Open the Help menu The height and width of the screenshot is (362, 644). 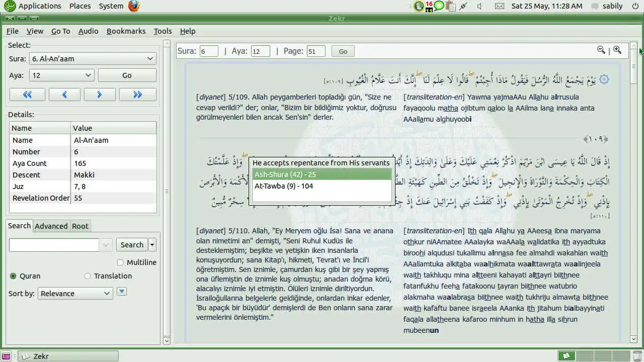coord(188,31)
